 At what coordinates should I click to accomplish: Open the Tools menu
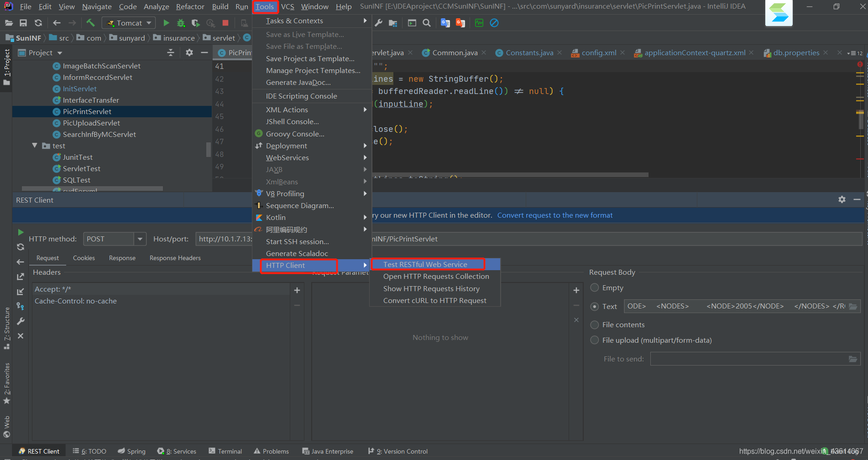tap(265, 6)
